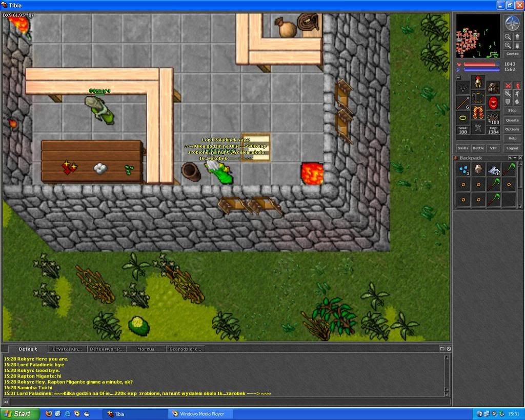The image size is (525, 420).
Task: Open the Help menu button
Action: [512, 138]
